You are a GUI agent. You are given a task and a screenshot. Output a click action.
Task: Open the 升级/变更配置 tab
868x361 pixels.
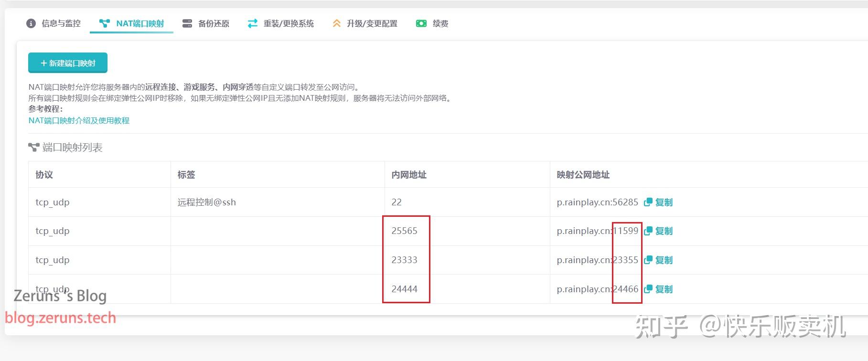(364, 23)
